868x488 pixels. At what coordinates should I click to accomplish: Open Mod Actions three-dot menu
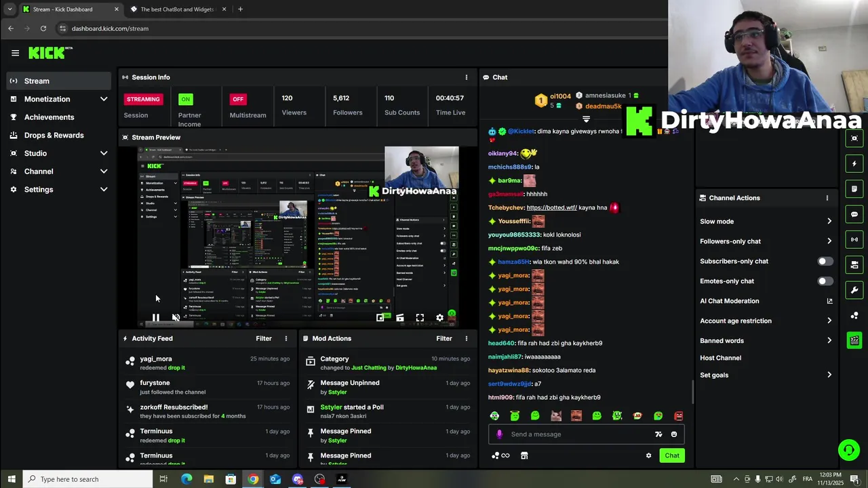coord(466,338)
